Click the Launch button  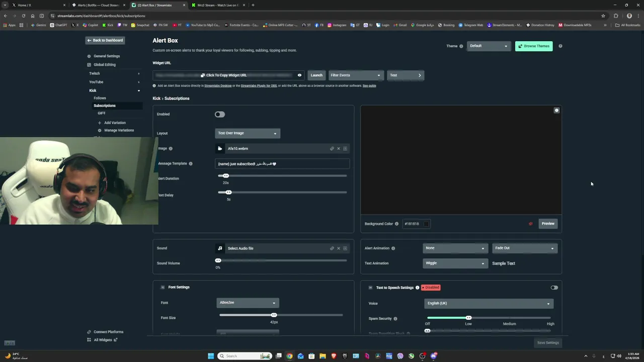click(316, 75)
